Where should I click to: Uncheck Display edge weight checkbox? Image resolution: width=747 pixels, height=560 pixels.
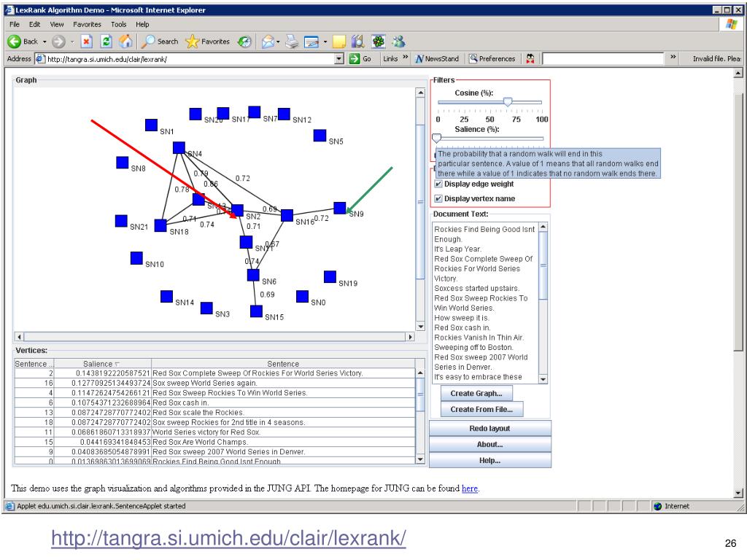click(438, 184)
